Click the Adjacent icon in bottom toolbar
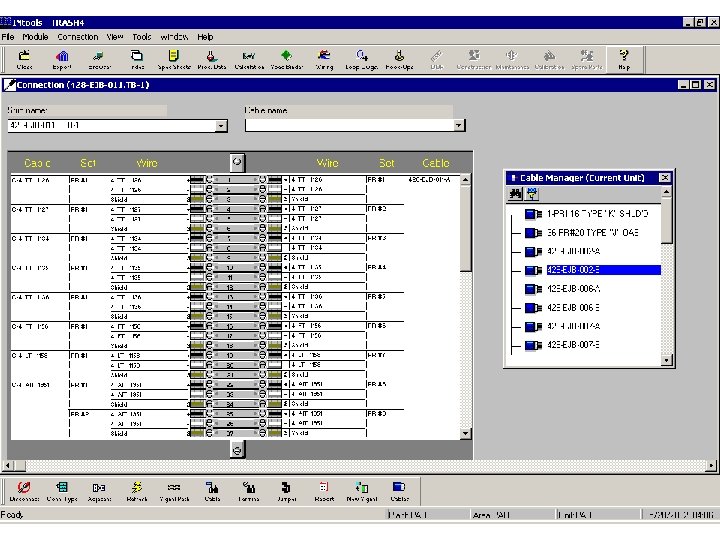Screen dimensions: 720x540 point(99,491)
